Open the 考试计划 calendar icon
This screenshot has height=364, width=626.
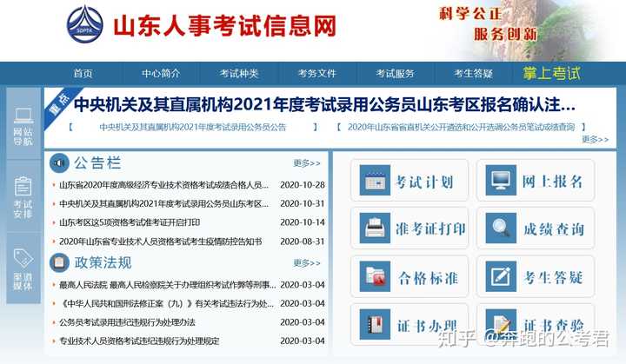point(375,180)
